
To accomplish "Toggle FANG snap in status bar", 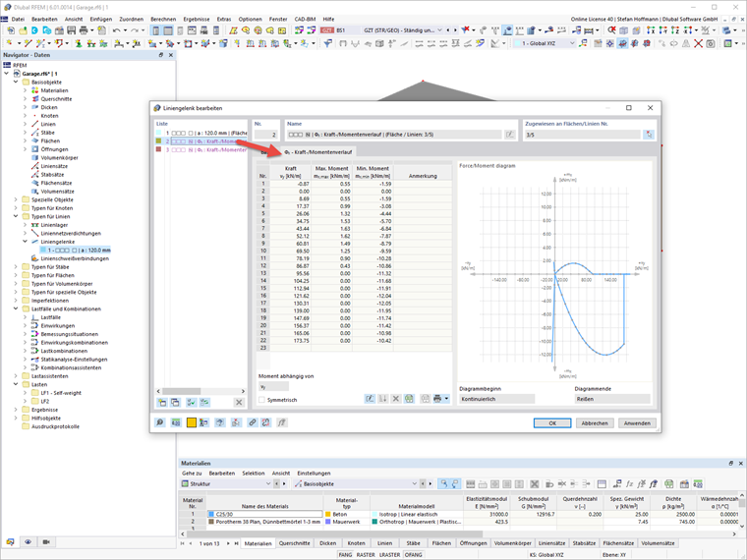I will pyautogui.click(x=345, y=554).
